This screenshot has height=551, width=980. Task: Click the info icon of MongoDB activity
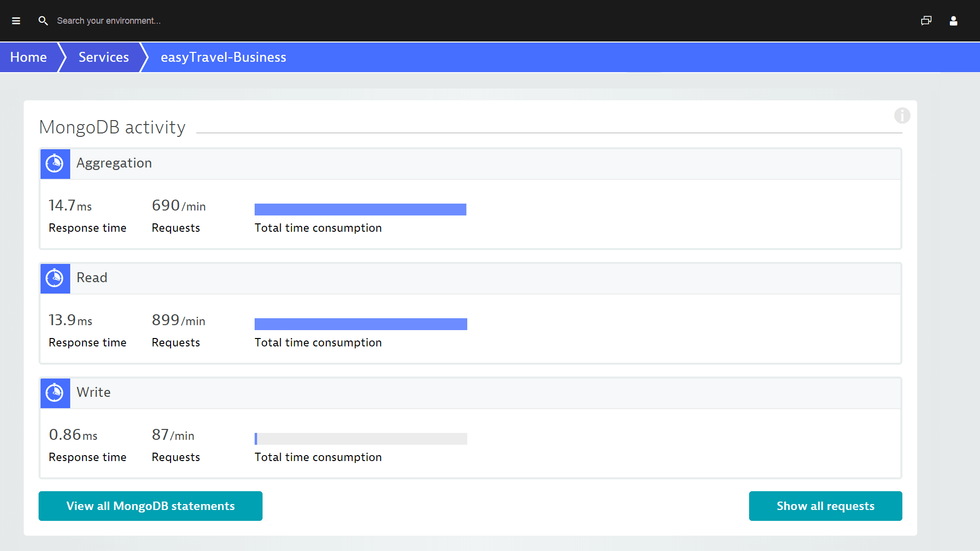click(x=902, y=116)
